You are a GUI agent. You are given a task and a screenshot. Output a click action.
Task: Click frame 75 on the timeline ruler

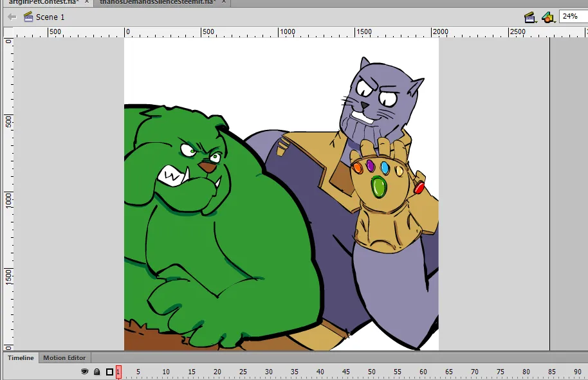(x=501, y=372)
